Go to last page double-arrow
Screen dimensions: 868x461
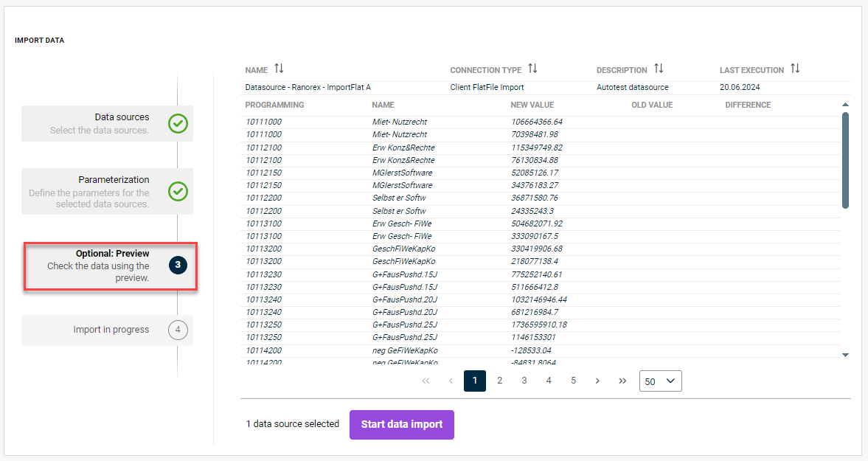(622, 381)
